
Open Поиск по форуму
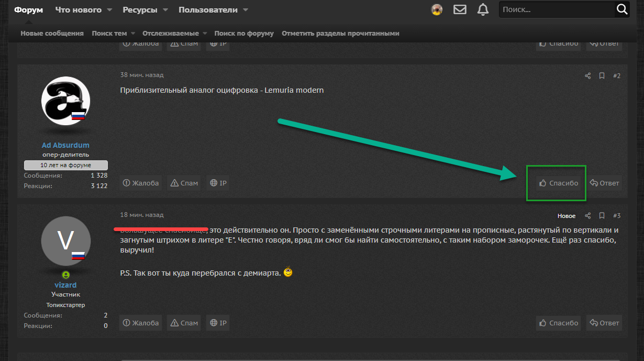(244, 34)
